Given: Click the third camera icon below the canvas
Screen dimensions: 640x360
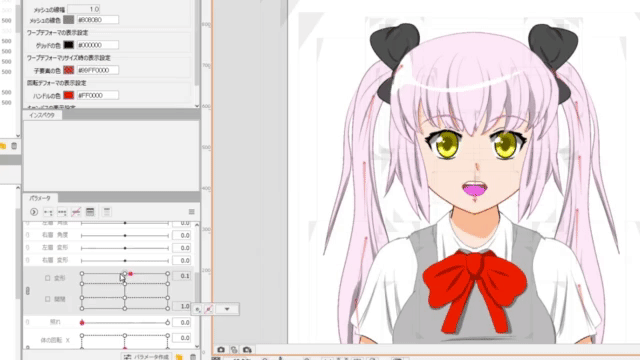Looking at the screenshot, I should (x=247, y=350).
